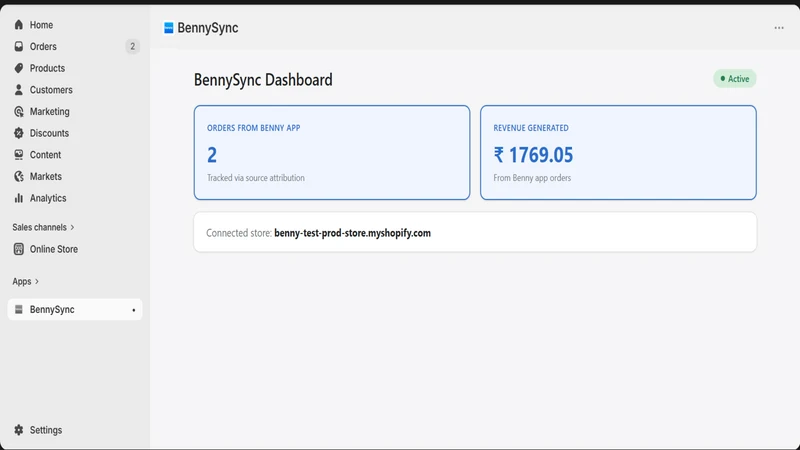Click the BennySync Dashboard heading
The width and height of the screenshot is (800, 450).
pos(263,80)
